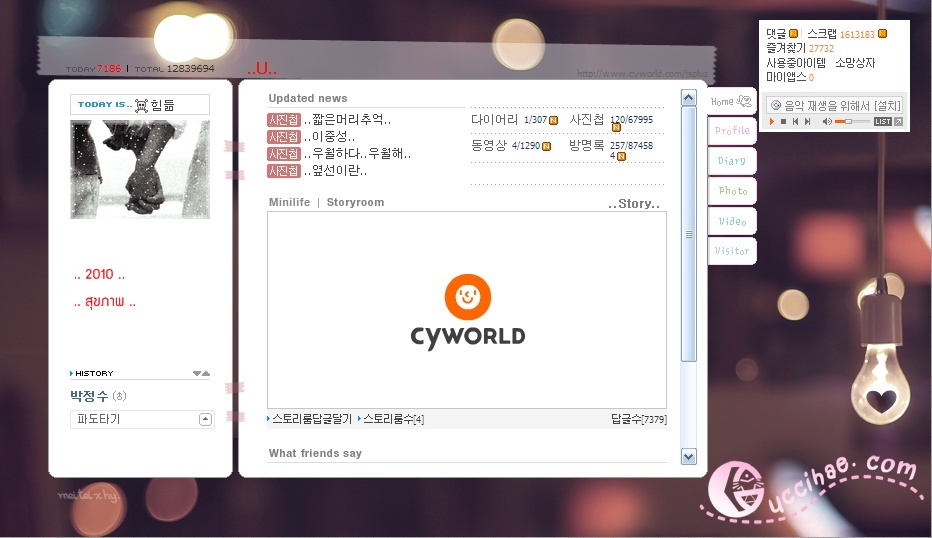Expand HISTORY with the up arrow
The image size is (932, 538).
pos(206,373)
